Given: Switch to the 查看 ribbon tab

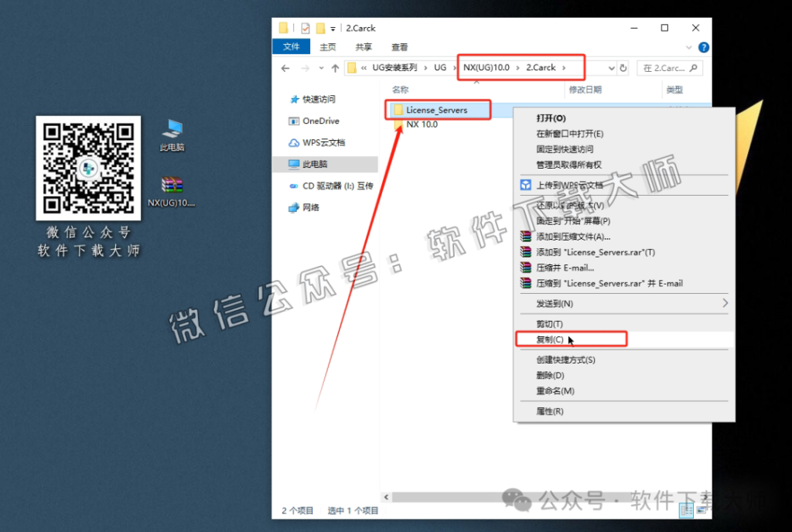Looking at the screenshot, I should coord(399,46).
